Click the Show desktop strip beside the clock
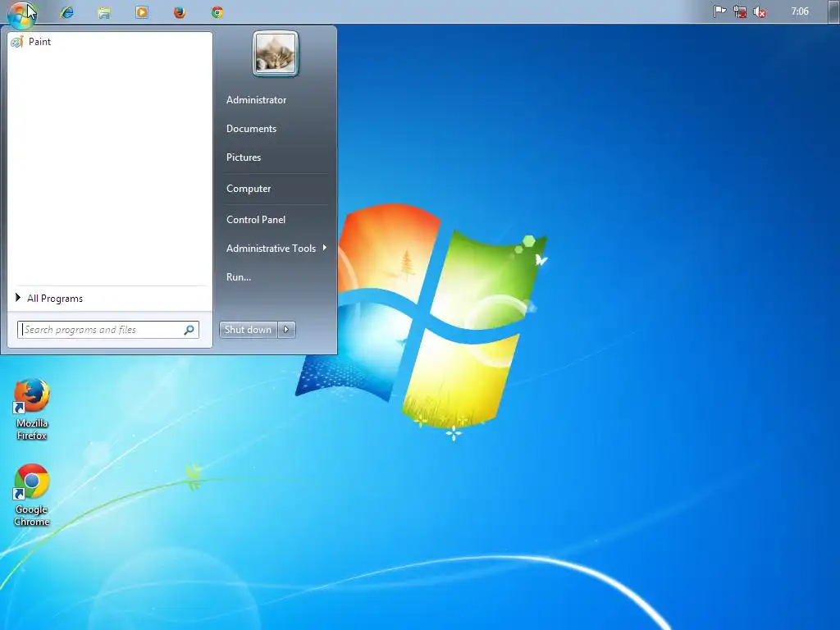Screen dimensions: 840x630 click(x=834, y=11)
